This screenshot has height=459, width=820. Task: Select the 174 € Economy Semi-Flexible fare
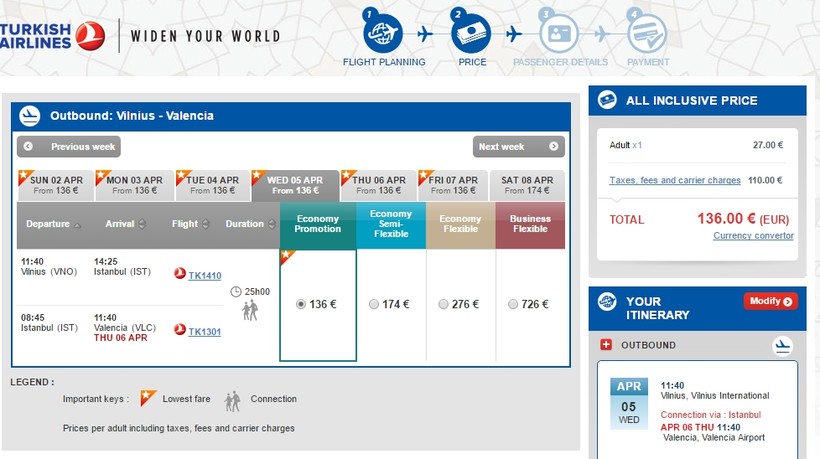coord(374,304)
